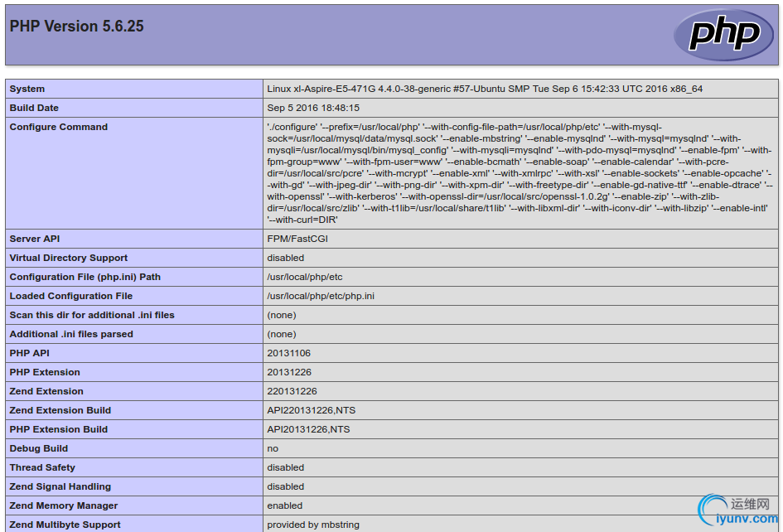This screenshot has width=783, height=532.
Task: Select the "Configuration File (php.ini) Path" label
Action: pos(85,277)
